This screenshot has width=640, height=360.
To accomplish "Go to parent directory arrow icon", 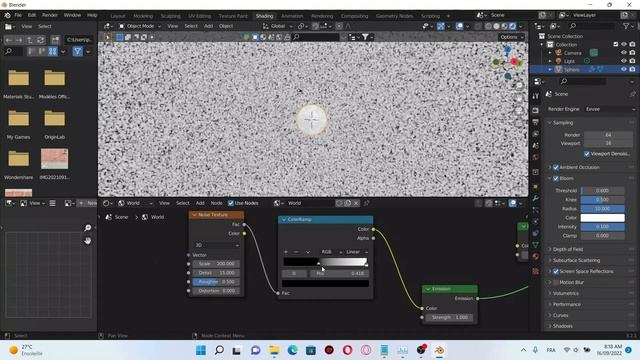I will pyautogui.click(x=30, y=40).
